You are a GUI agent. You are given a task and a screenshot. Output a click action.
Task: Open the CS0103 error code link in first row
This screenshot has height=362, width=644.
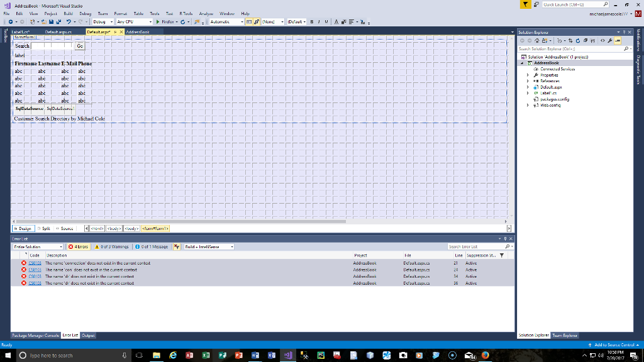35,263
